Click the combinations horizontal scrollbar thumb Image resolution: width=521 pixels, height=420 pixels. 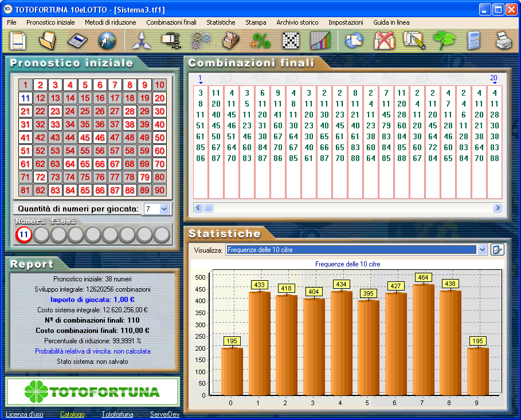(x=208, y=208)
